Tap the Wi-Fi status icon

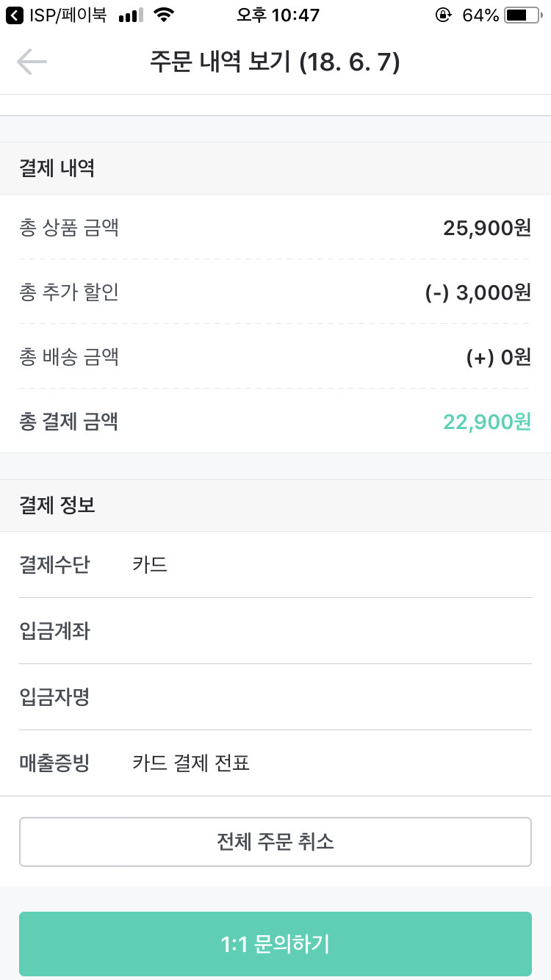coord(165,15)
